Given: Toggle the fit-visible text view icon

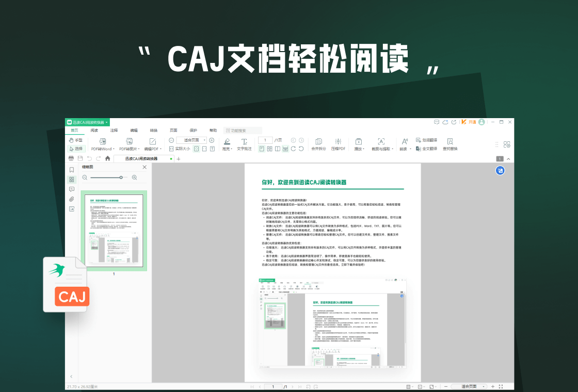Looking at the screenshot, I should pos(212,149).
